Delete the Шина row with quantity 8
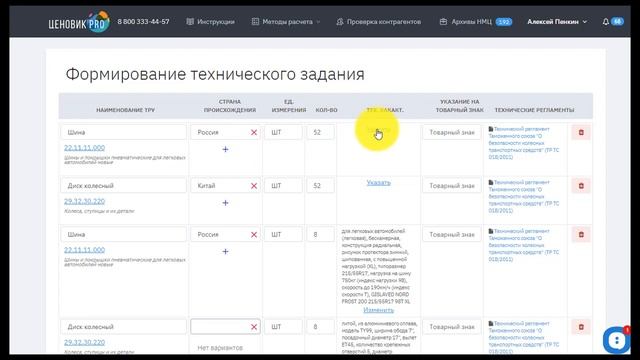 pyautogui.click(x=581, y=235)
